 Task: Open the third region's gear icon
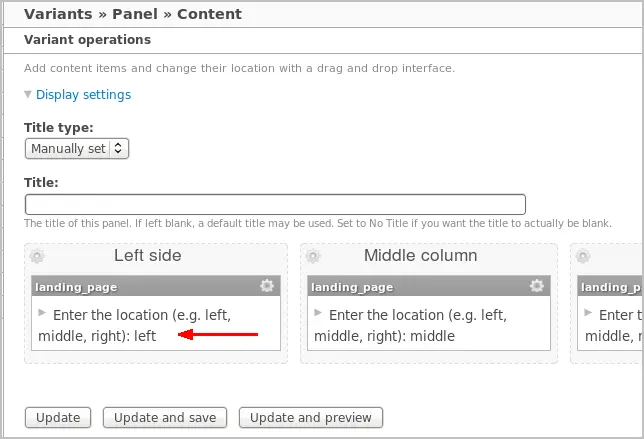(583, 256)
